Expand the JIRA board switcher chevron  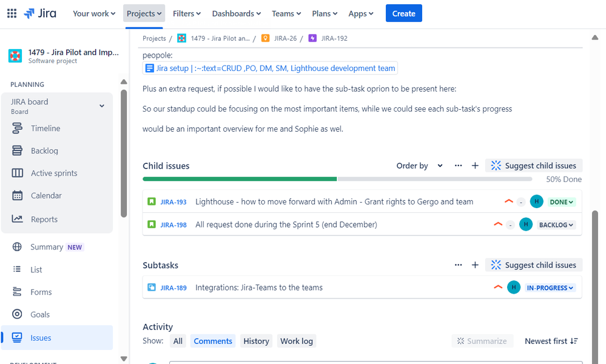click(102, 106)
